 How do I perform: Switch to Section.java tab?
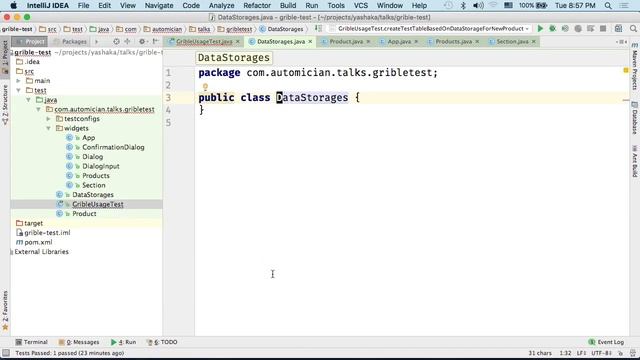coord(512,42)
